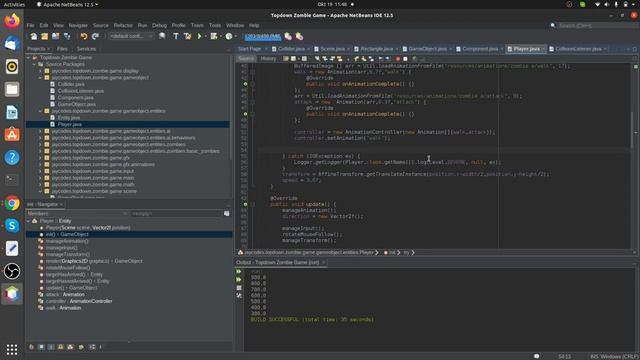Select manageAnimation() in the Navigator
Viewport: 640px width, 360px height.
click(67, 241)
